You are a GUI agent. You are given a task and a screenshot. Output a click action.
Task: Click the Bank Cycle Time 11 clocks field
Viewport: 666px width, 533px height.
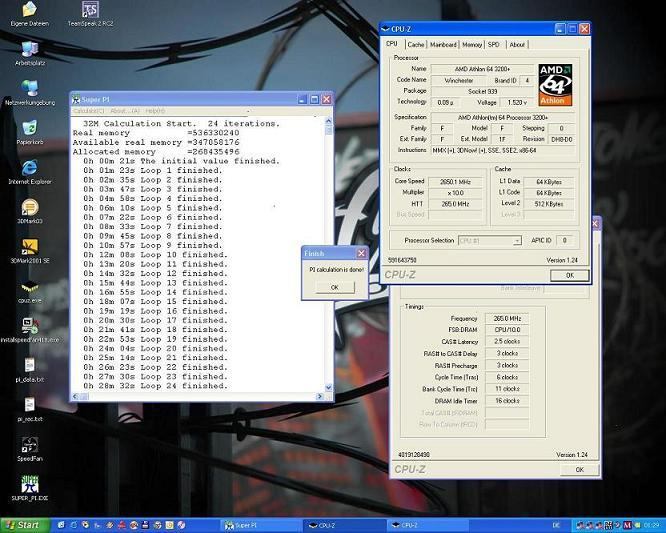[507, 389]
